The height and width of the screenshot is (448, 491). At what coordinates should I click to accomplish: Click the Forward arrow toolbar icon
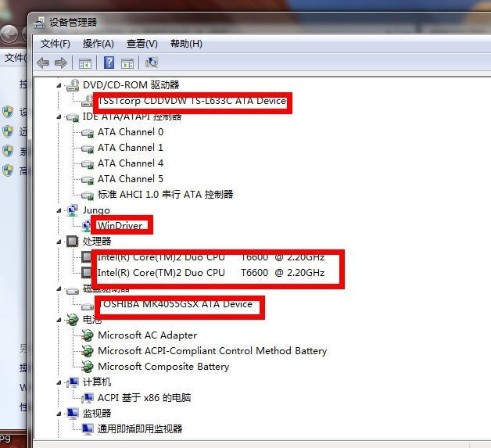[x=59, y=63]
